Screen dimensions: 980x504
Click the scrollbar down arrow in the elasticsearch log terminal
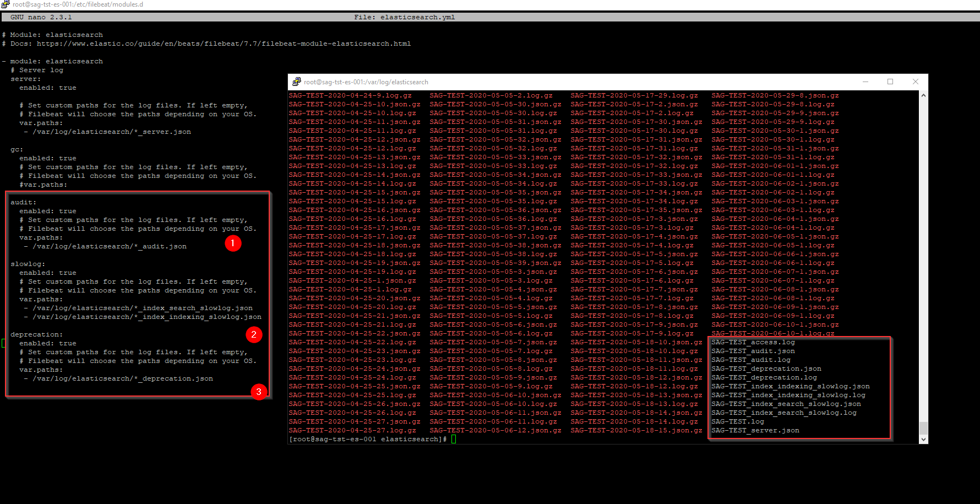pos(923,439)
